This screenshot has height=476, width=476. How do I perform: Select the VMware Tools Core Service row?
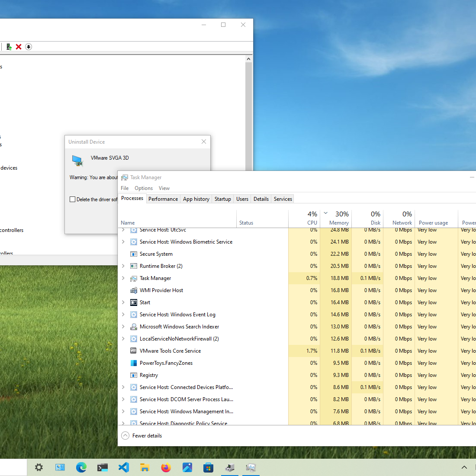tap(170, 351)
